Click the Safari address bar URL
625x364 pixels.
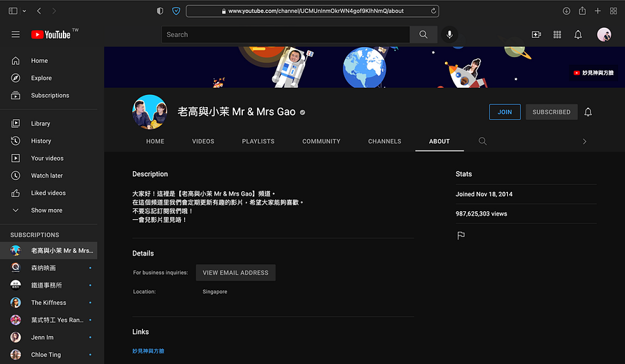[313, 11]
